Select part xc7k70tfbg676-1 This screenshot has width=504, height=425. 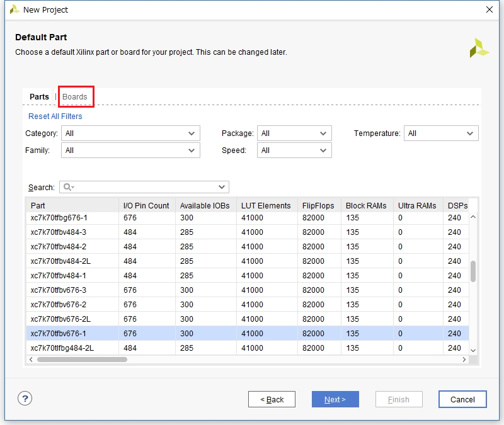coord(248,218)
